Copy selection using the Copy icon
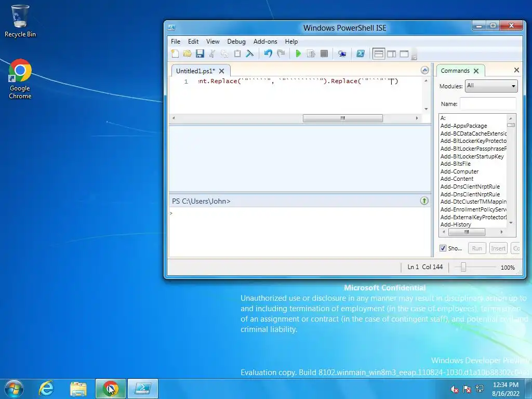The image size is (532, 399). pos(224,54)
